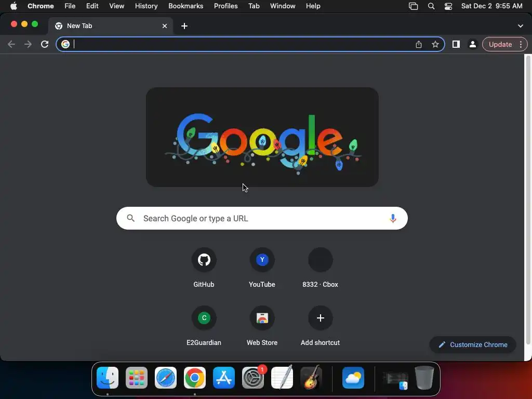Open Finder from the Dock
Screen dimensions: 532x399
pos(108,378)
